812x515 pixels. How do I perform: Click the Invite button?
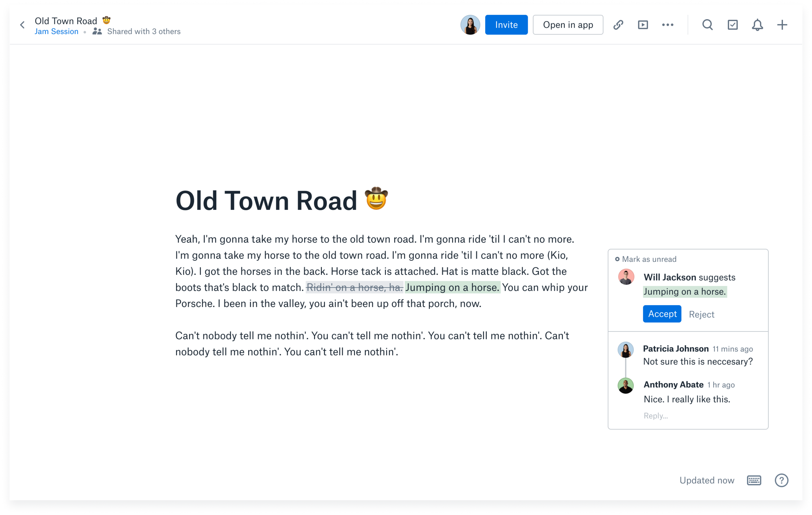coord(506,25)
